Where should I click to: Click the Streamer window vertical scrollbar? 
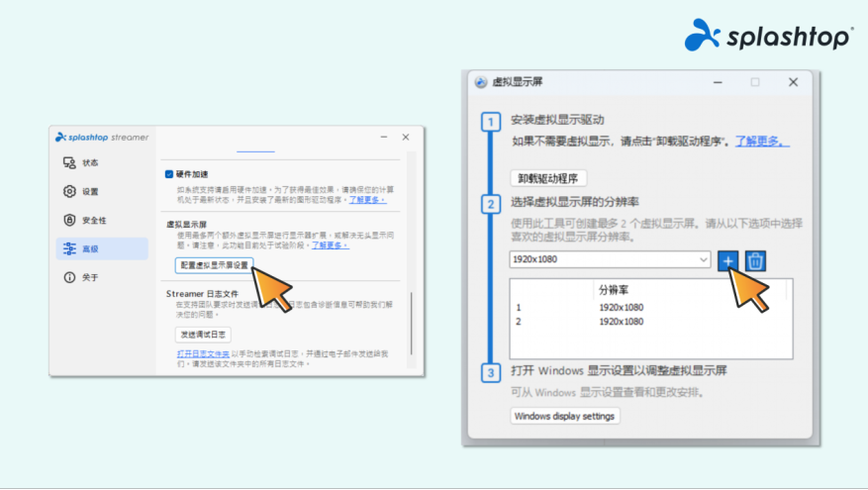click(411, 324)
